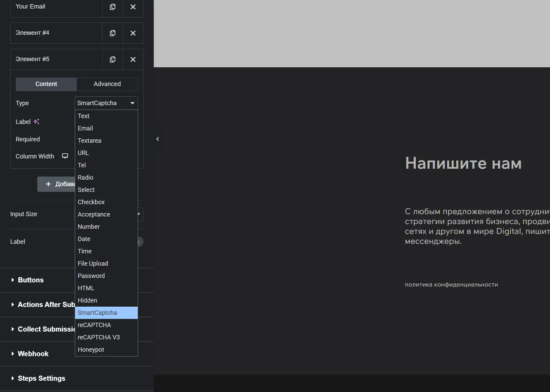Viewport: 550px width, 392px height.
Task: Delete Элемент #4 field item
Action: 133,33
